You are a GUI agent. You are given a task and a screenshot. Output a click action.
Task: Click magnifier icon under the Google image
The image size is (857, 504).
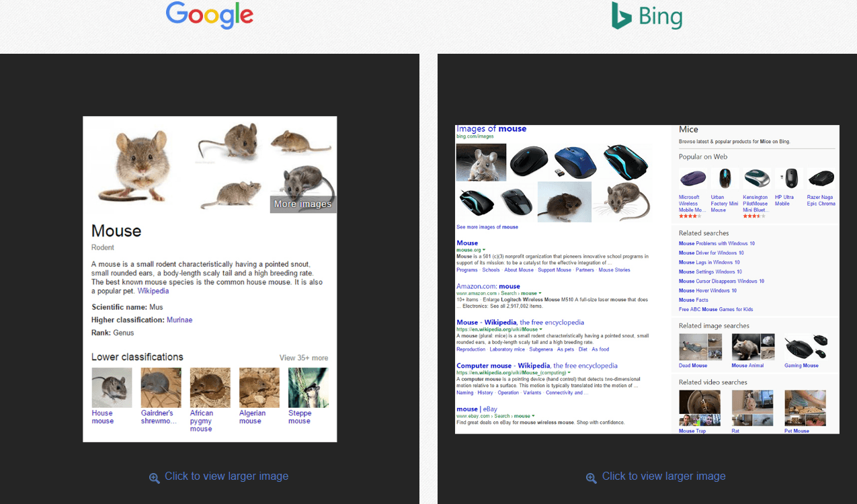(155, 477)
